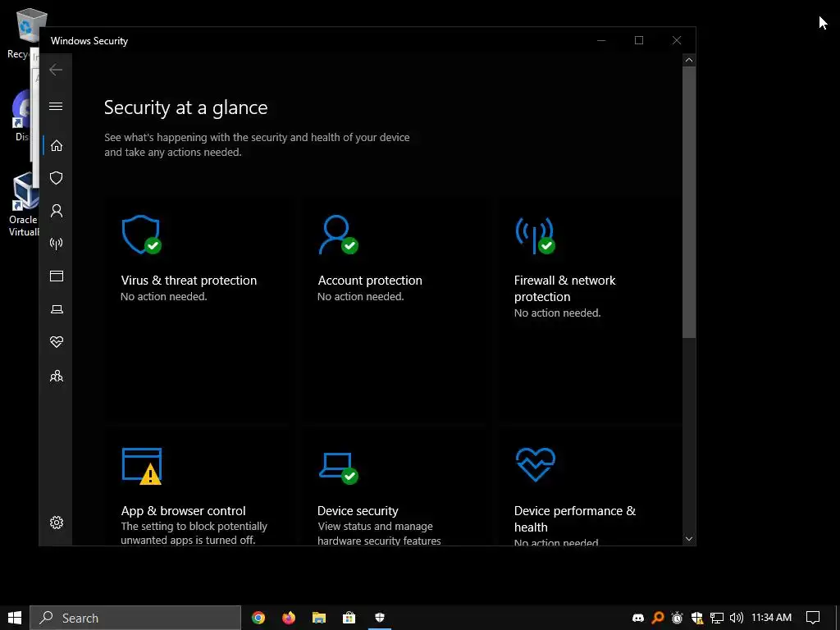Open volume speaker tray icon
The image size is (840, 630).
736,618
